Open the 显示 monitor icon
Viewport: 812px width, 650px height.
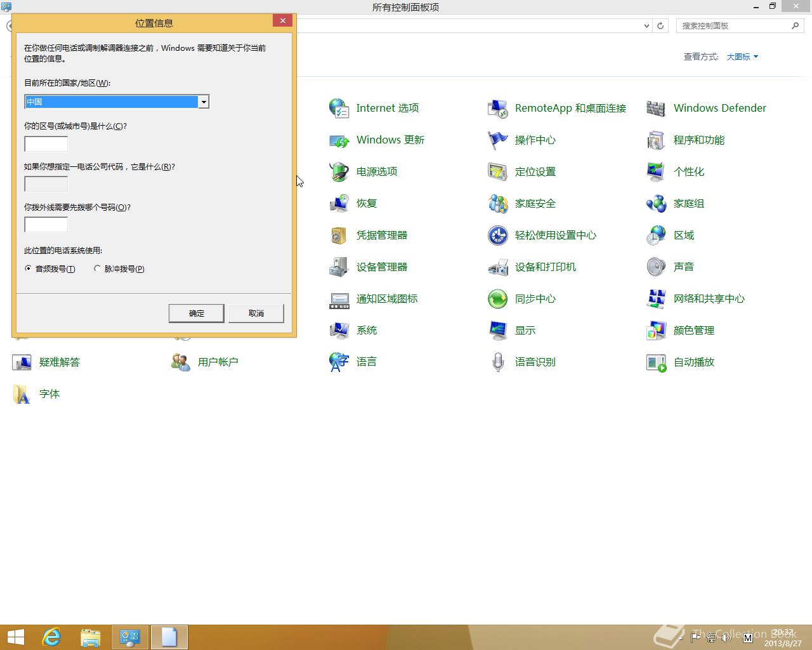(498, 330)
